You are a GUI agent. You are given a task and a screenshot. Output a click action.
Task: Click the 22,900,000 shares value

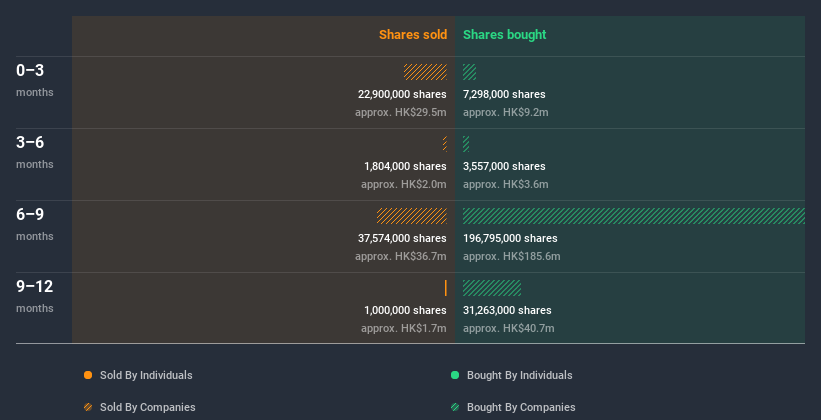[x=402, y=94]
